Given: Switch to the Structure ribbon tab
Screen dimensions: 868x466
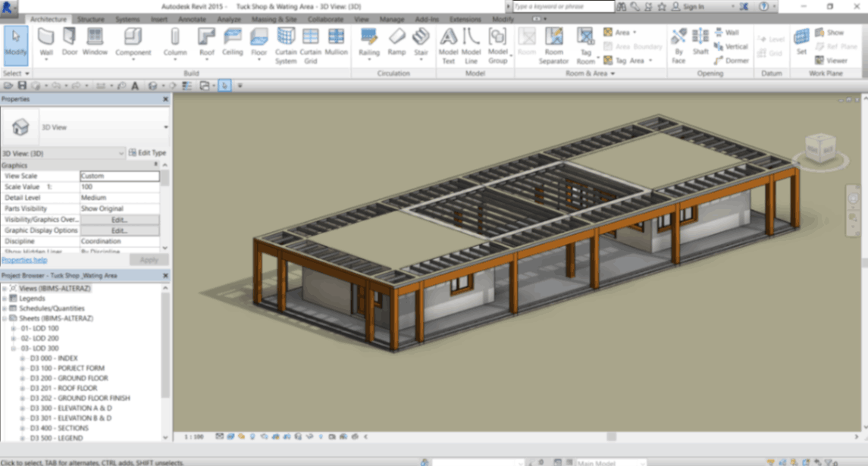Looking at the screenshot, I should (91, 19).
